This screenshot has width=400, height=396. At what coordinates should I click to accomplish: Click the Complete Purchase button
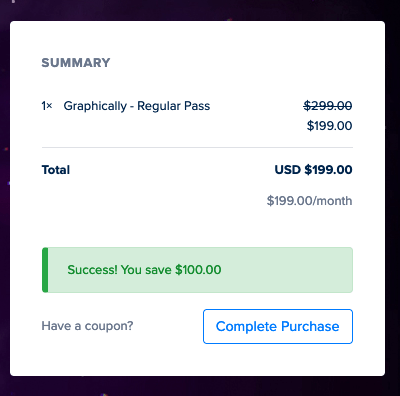278,326
